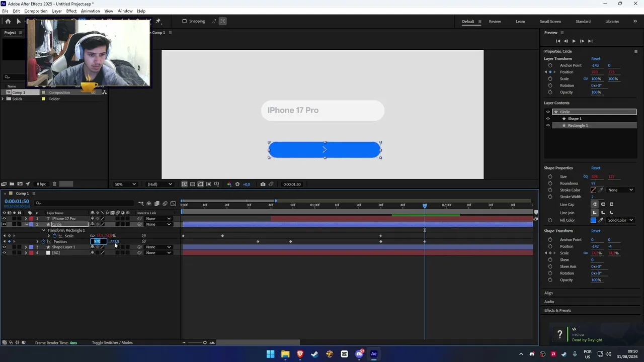Image resolution: width=644 pixels, height=362 pixels.
Task: Open the Preview panel menu icon
Action: (x=562, y=33)
